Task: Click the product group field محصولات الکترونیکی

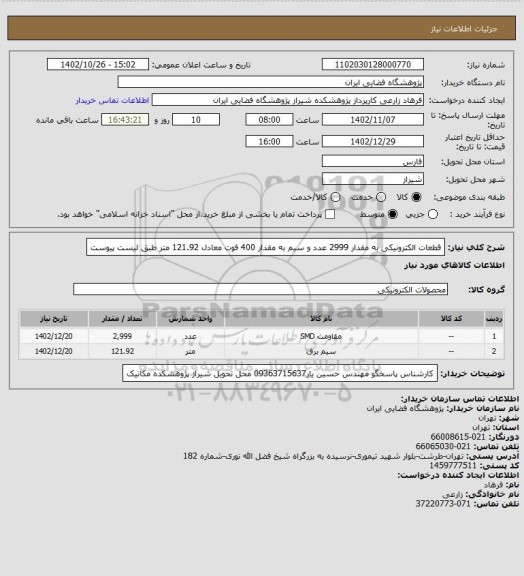Action: 260,289
